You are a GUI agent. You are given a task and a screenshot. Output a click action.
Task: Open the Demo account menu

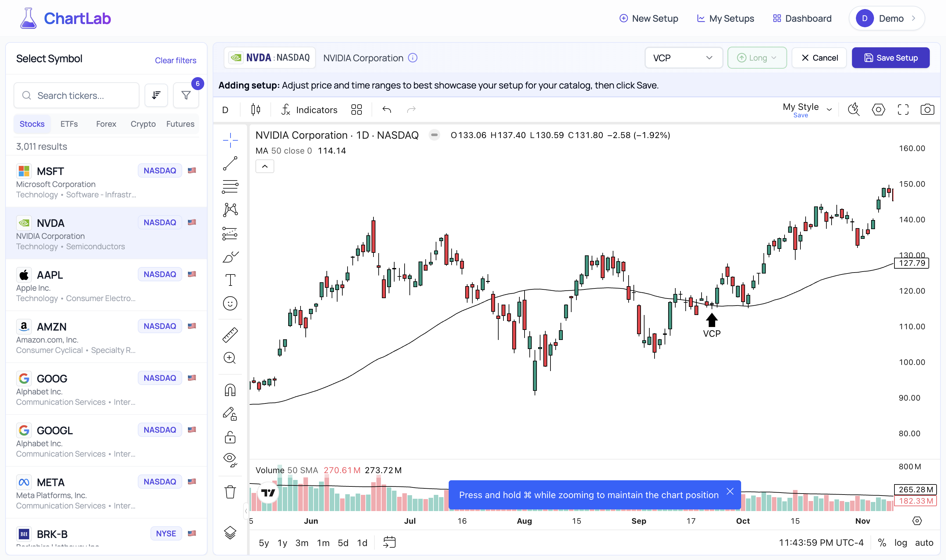(886, 18)
